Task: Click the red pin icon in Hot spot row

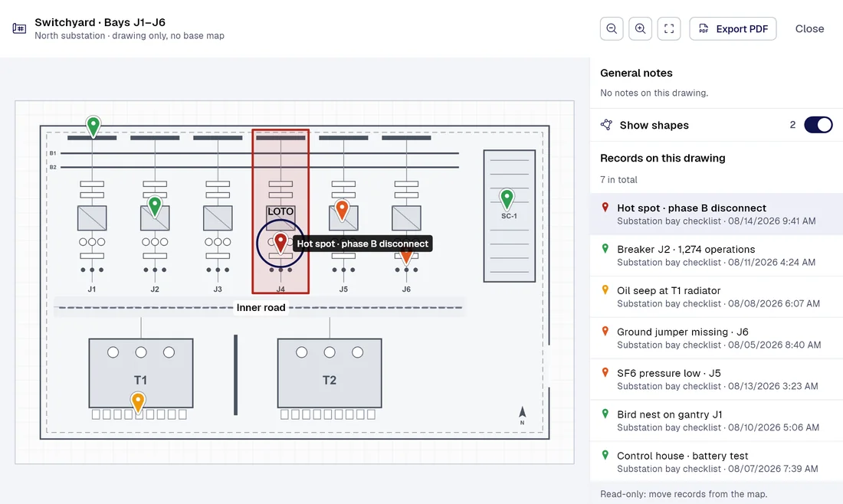Action: pos(605,208)
